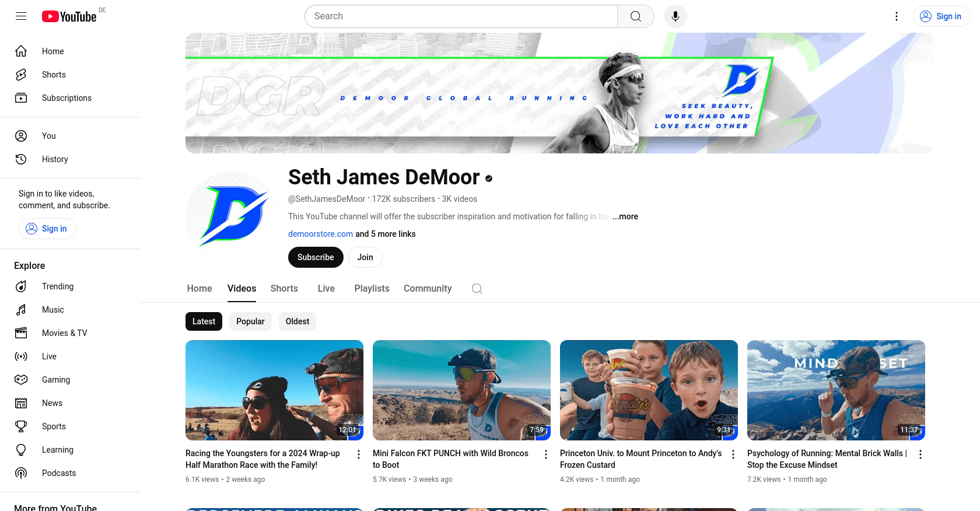
Task: Switch to the Playlists tab
Action: click(372, 289)
